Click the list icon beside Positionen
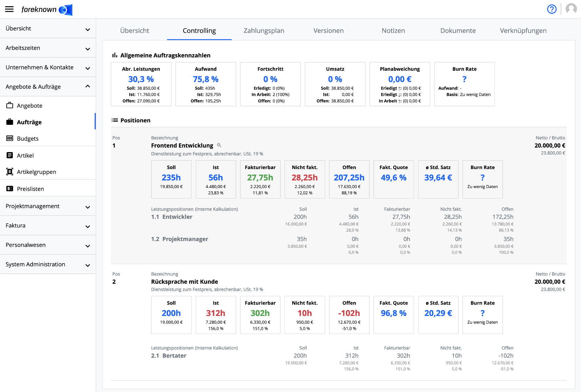 coord(114,120)
